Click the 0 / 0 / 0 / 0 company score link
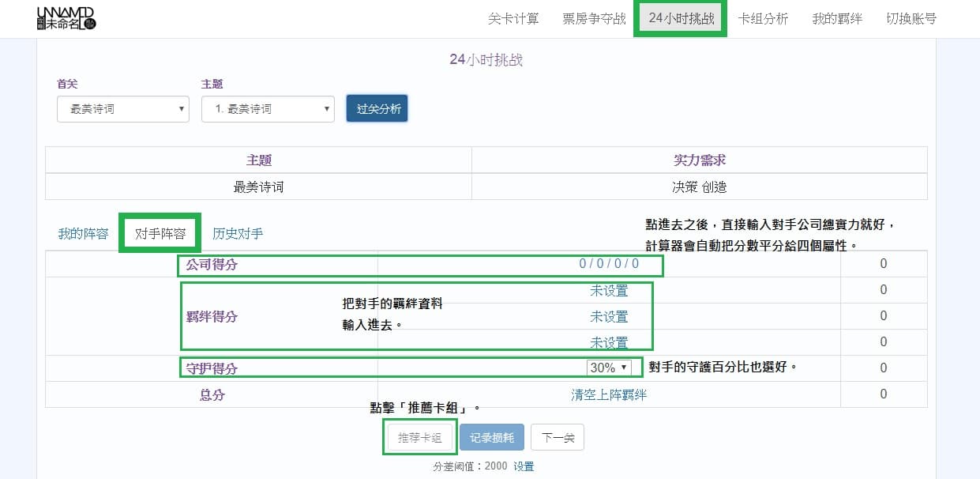 [x=609, y=264]
